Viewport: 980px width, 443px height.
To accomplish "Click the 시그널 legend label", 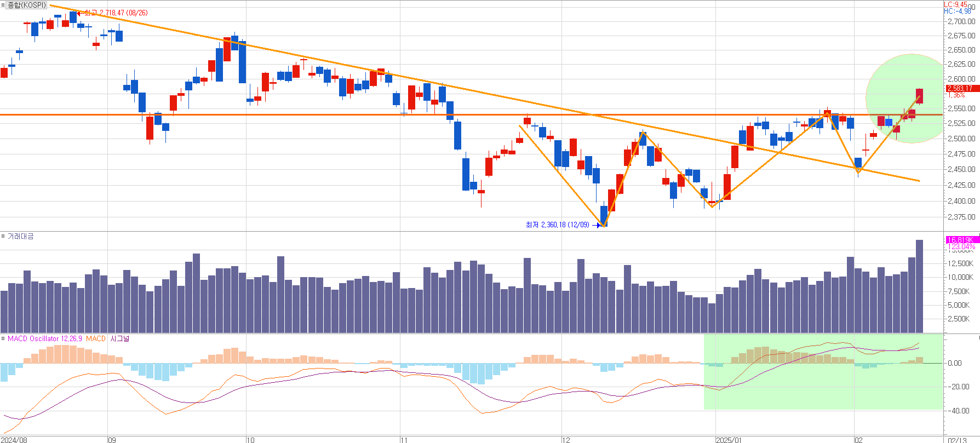I will coord(120,339).
